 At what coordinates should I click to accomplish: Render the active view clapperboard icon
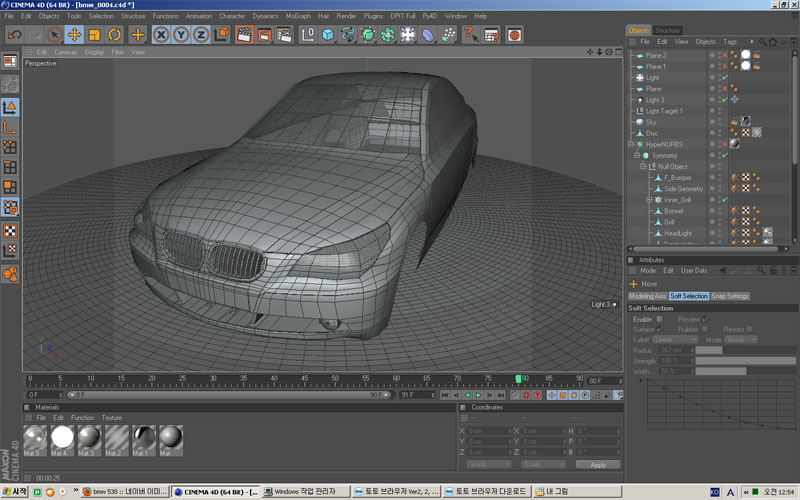pyautogui.click(x=244, y=35)
